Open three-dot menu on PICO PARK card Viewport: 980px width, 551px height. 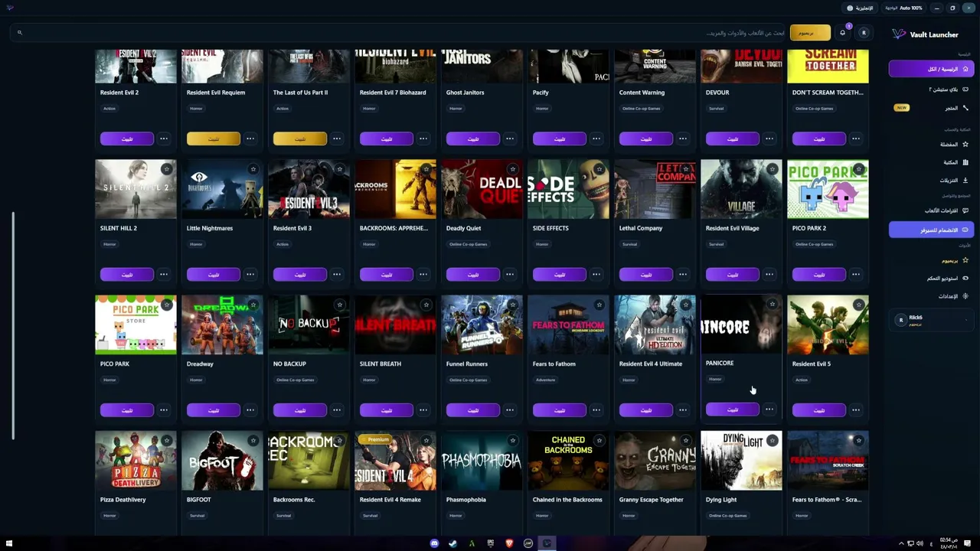point(164,410)
